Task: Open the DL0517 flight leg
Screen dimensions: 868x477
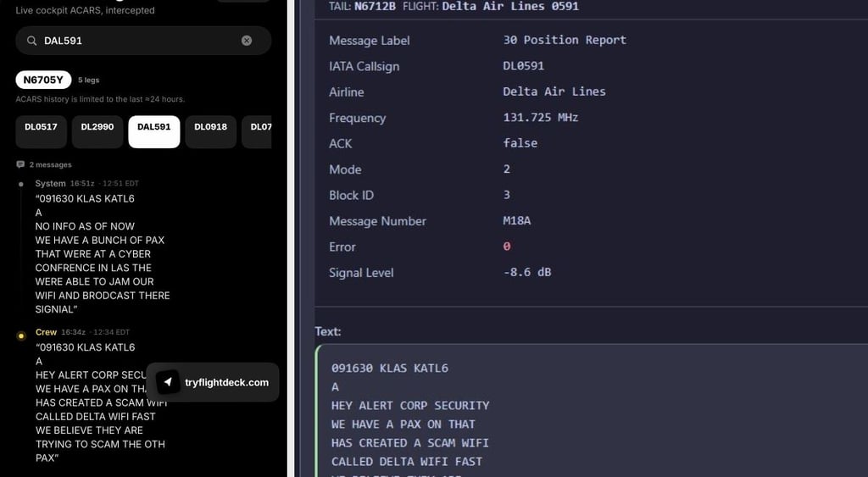Action: point(41,131)
